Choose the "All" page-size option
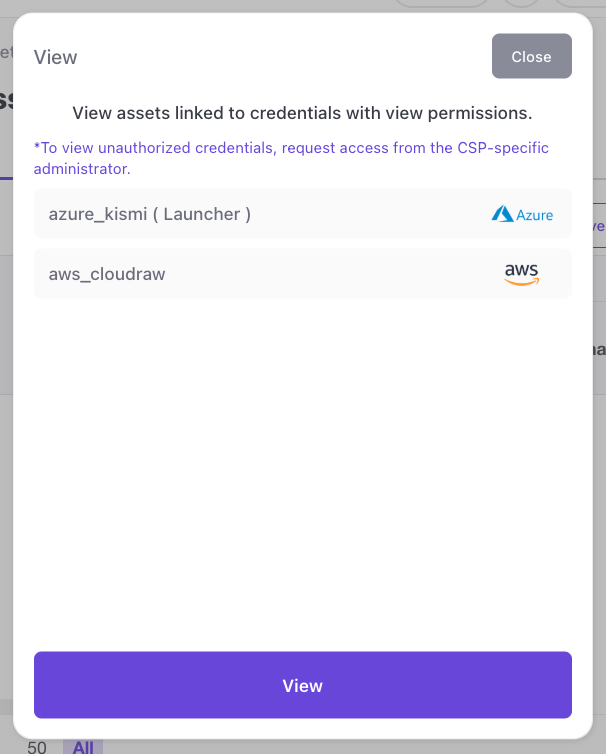Viewport: 606px width, 754px height. click(83, 747)
